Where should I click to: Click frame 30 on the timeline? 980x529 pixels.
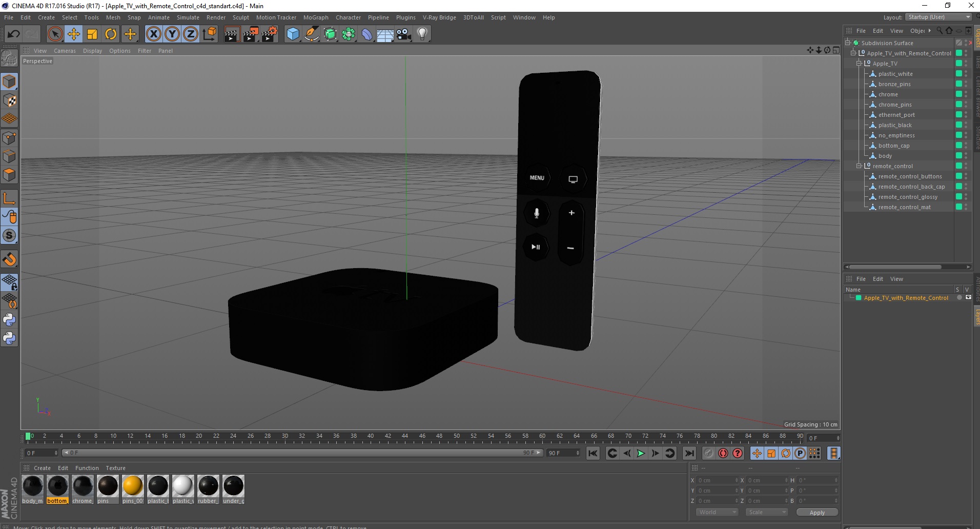[285, 437]
